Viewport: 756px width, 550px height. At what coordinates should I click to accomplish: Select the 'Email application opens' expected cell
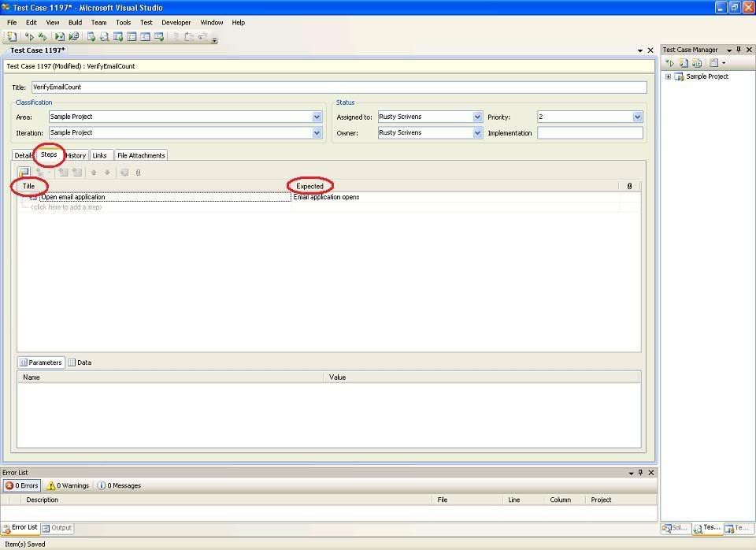point(455,197)
